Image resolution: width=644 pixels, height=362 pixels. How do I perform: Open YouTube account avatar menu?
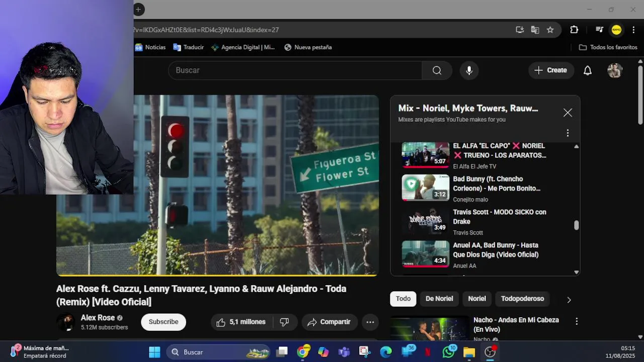tap(615, 70)
